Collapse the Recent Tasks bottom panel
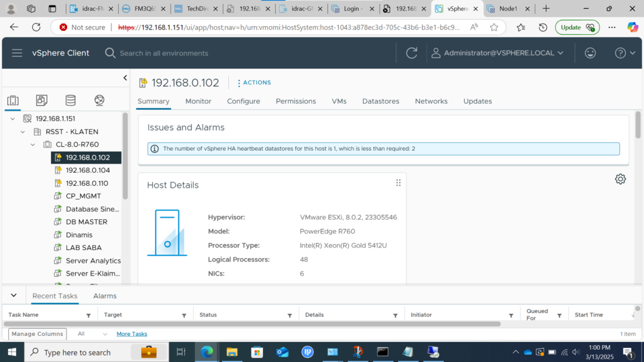The height and width of the screenshot is (362, 644). click(x=13, y=296)
